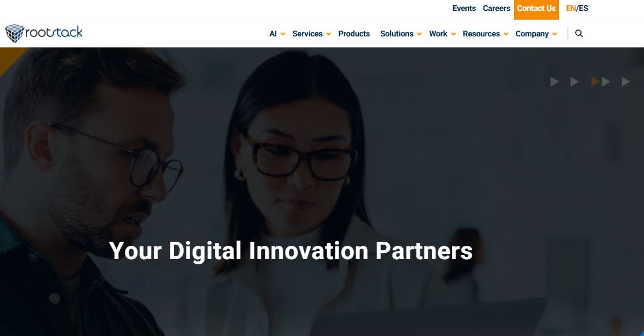Open the Products menu item
Viewport: 644px width, 336px height.
point(354,34)
